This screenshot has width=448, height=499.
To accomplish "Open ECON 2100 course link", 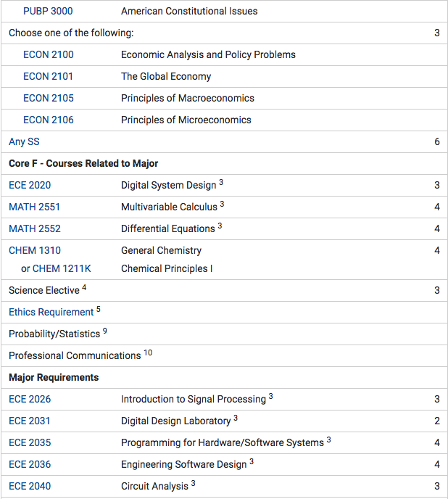I will coord(49,54).
